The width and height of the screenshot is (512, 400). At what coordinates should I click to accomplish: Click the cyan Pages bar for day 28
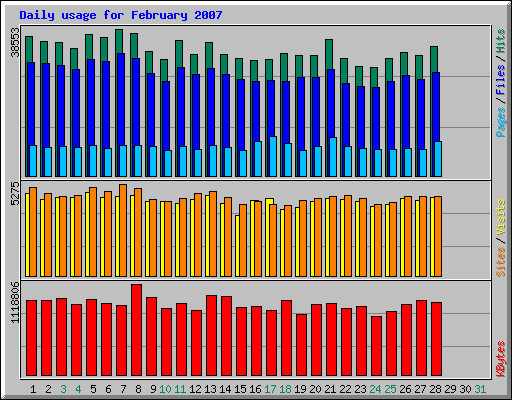tap(438, 159)
